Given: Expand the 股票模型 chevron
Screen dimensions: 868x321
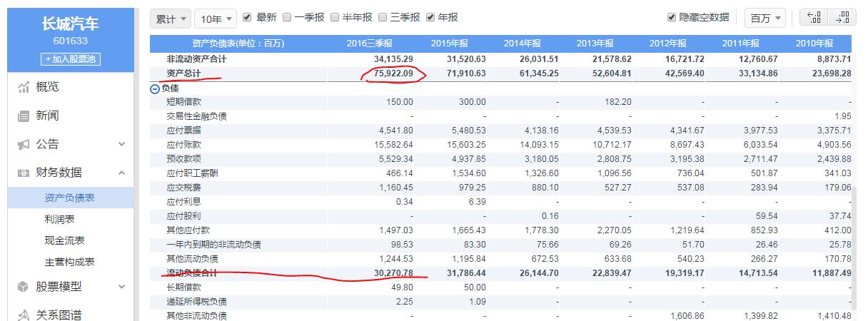Looking at the screenshot, I should [121, 287].
